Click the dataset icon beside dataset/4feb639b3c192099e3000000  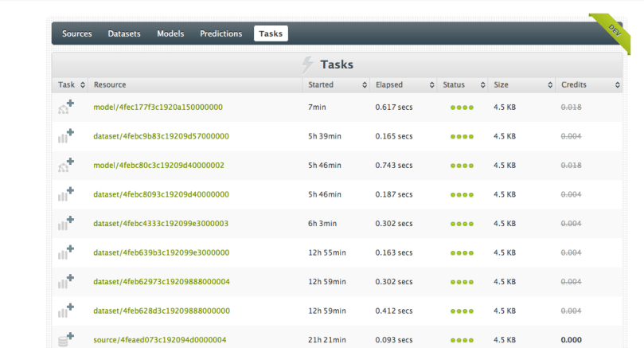coord(65,252)
